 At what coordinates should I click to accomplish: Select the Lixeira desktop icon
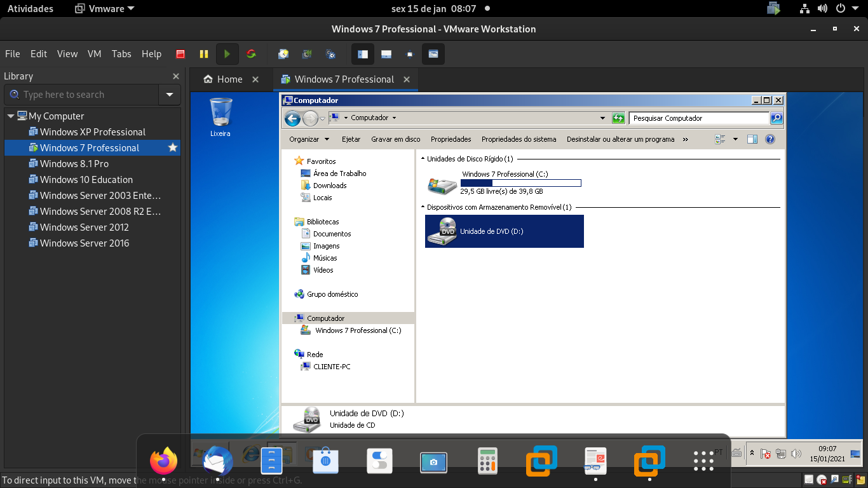coord(220,118)
